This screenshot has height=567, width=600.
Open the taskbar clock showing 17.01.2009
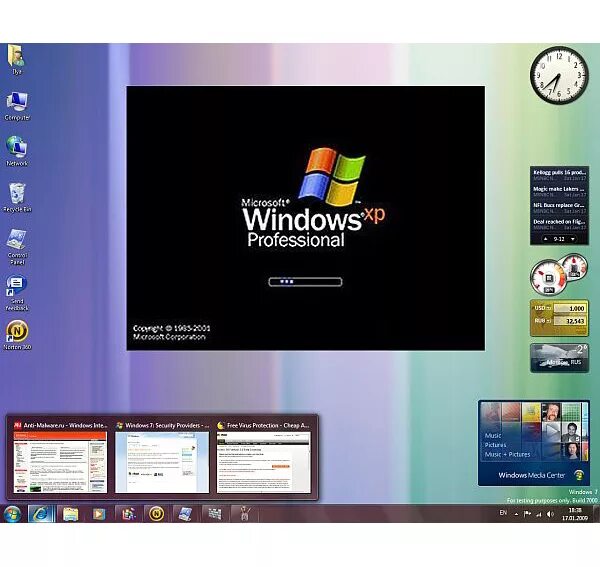[575, 514]
